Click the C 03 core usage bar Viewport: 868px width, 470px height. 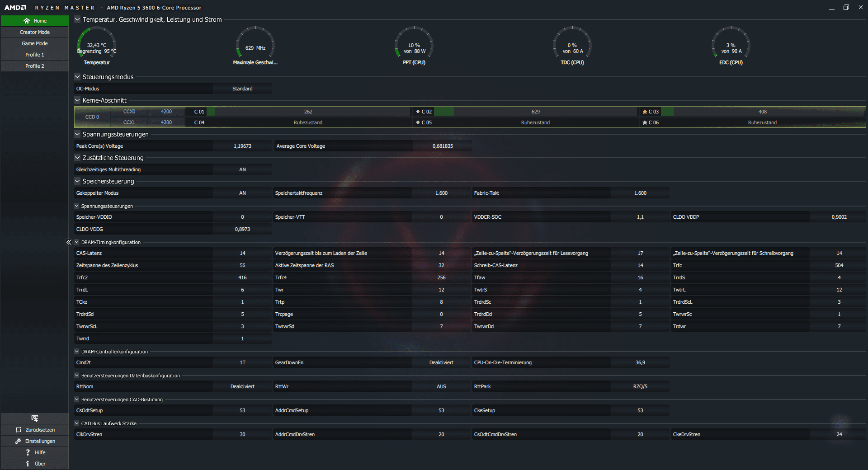click(763, 112)
